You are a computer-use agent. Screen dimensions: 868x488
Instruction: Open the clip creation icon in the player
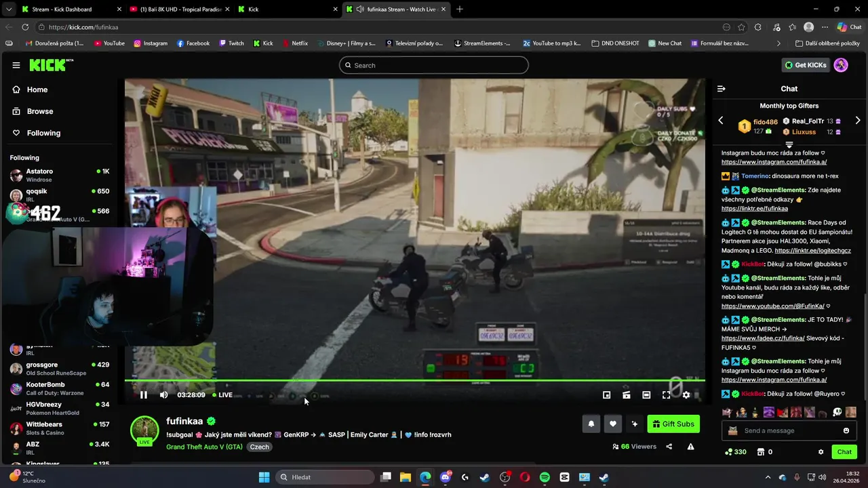[627, 394]
